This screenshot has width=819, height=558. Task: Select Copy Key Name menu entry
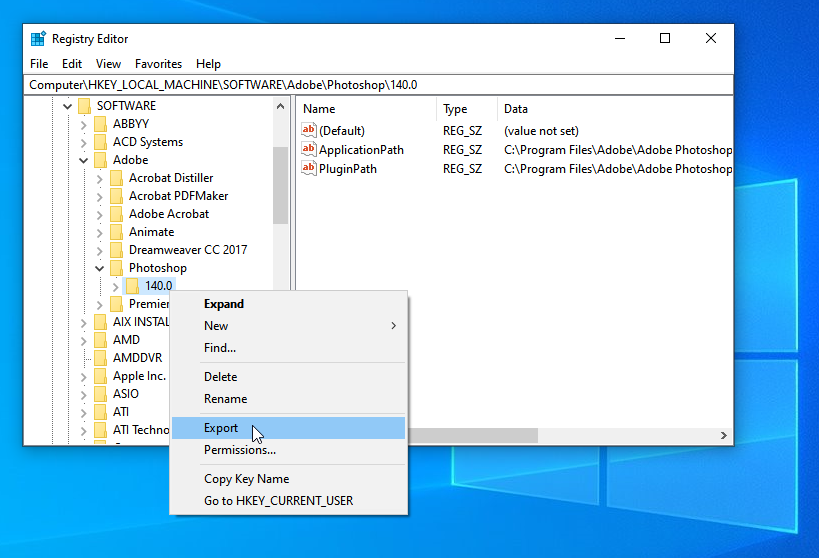click(246, 479)
